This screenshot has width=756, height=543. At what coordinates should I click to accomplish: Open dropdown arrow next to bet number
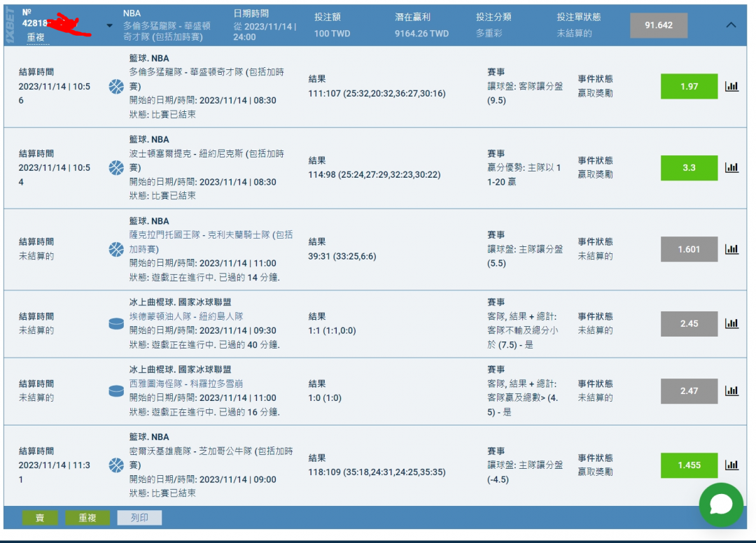pos(109,25)
